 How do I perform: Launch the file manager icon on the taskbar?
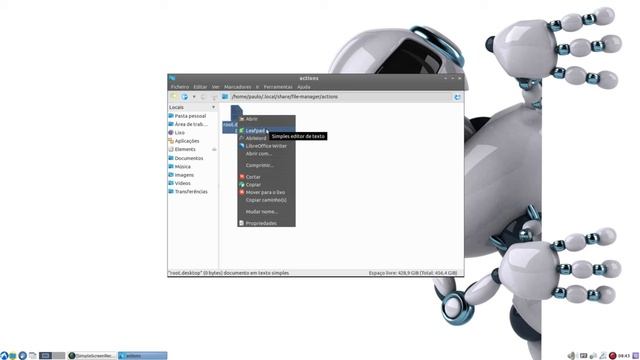(x=13, y=356)
